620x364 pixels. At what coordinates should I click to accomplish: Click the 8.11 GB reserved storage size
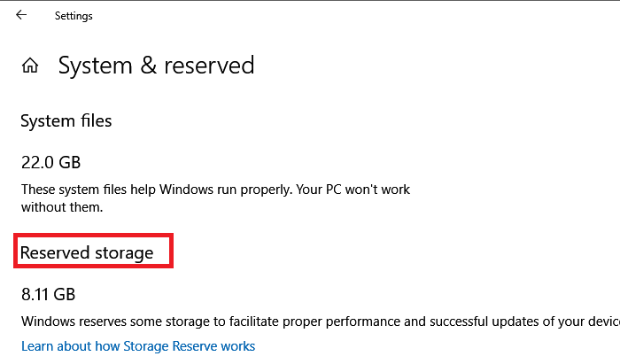click(x=49, y=294)
